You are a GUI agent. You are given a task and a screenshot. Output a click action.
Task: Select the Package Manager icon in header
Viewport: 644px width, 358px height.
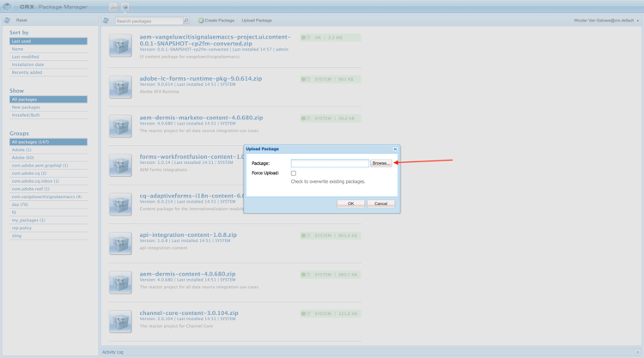[125, 7]
